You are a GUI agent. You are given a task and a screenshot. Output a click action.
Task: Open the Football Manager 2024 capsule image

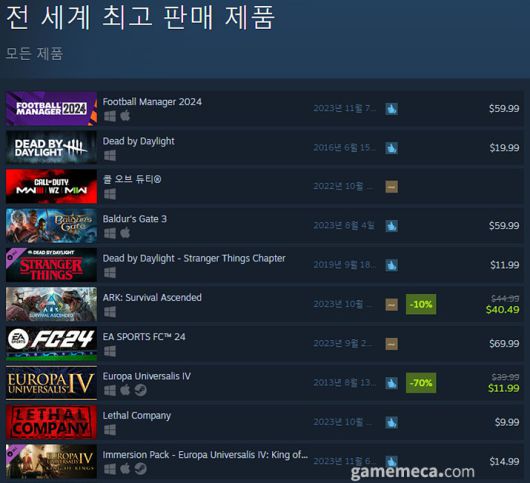click(51, 108)
